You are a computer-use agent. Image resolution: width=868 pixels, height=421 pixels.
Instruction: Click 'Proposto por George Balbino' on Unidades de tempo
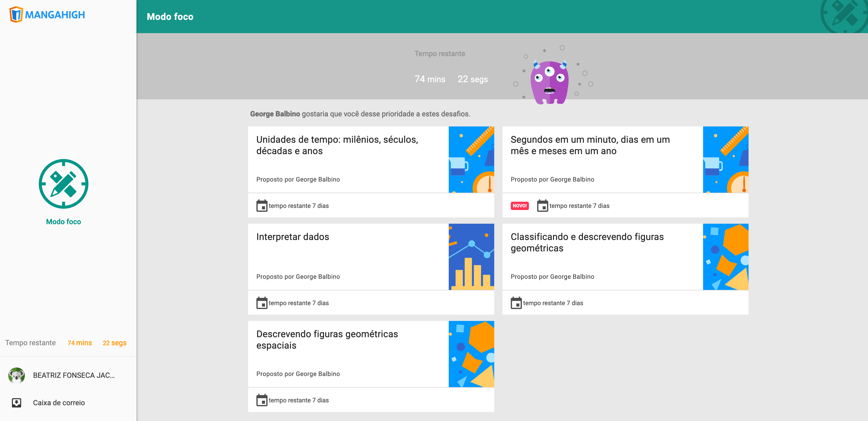pos(298,180)
